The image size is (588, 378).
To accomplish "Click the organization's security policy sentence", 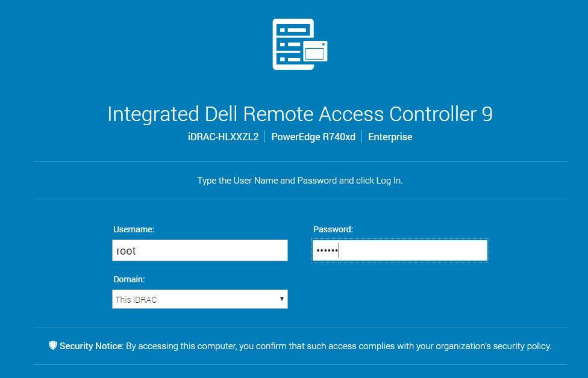I will click(x=339, y=346).
